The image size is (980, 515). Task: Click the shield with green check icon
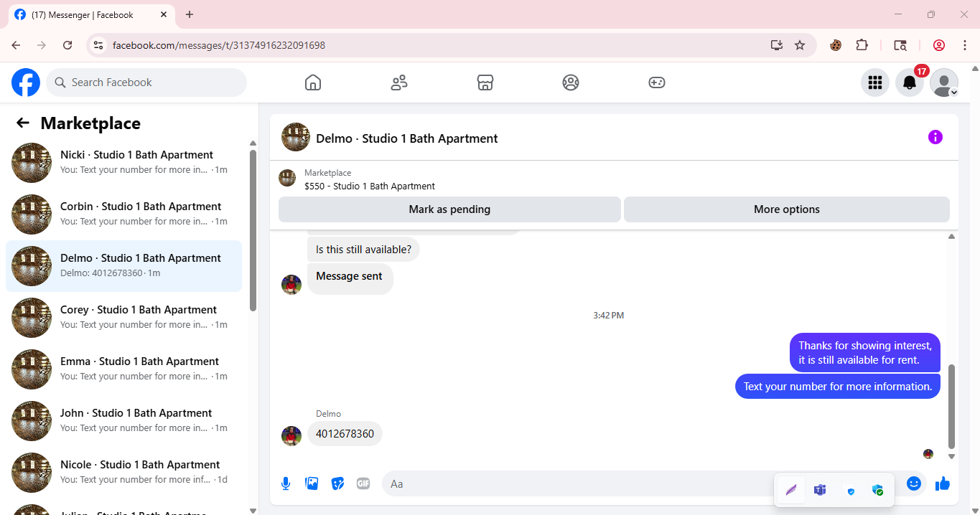[877, 490]
